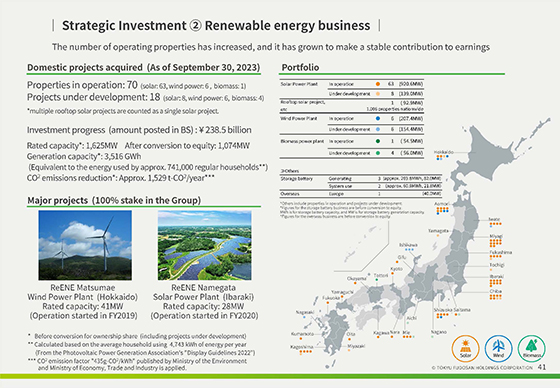The height and width of the screenshot is (388, 560).
Task: Click the 'Ishikawa' map label
Action: [408, 245]
